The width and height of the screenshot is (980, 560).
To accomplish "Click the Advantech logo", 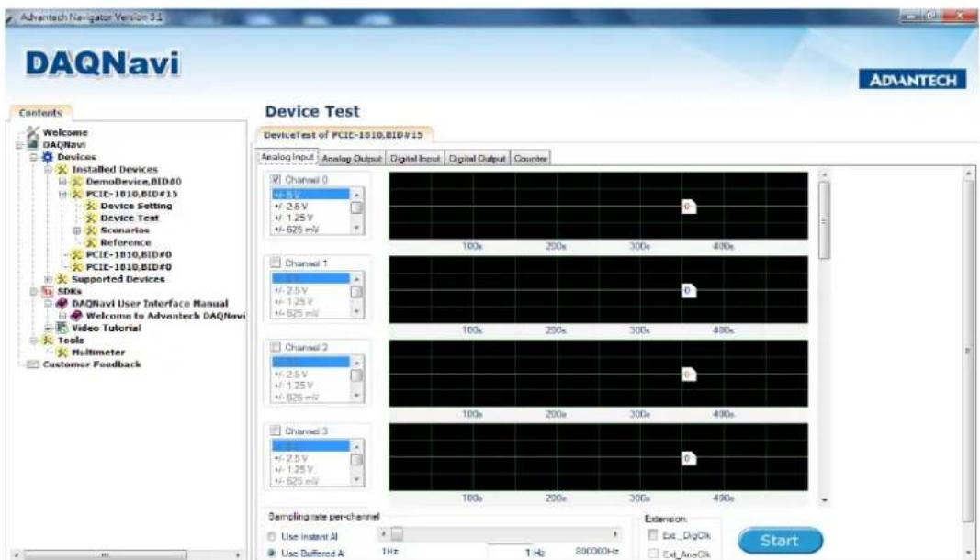I will (913, 79).
